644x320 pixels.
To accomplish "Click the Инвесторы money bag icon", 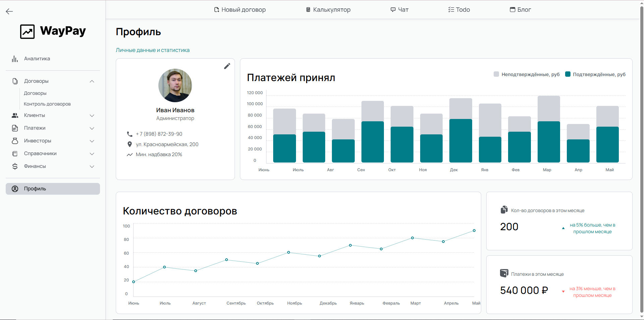I will point(15,141).
